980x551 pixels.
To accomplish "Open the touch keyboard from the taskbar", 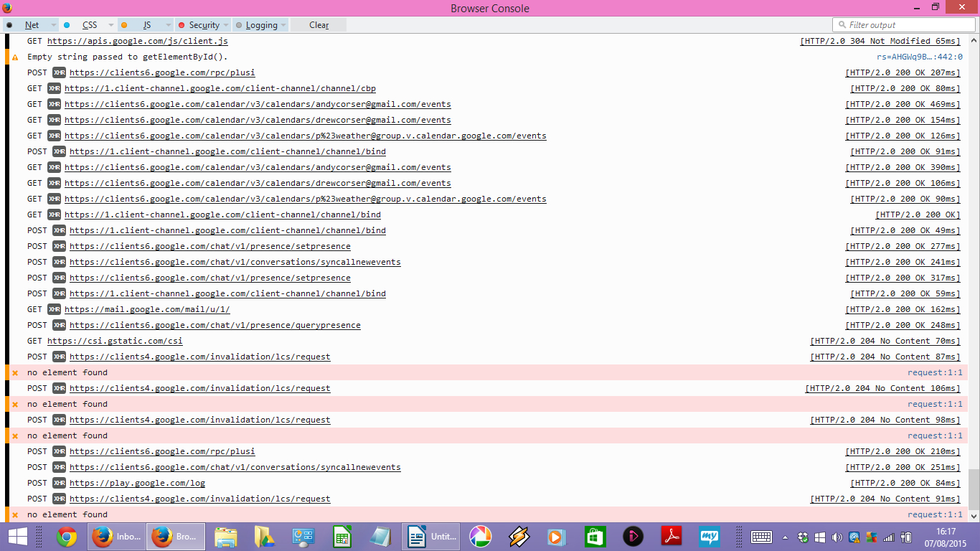I will tap(761, 537).
